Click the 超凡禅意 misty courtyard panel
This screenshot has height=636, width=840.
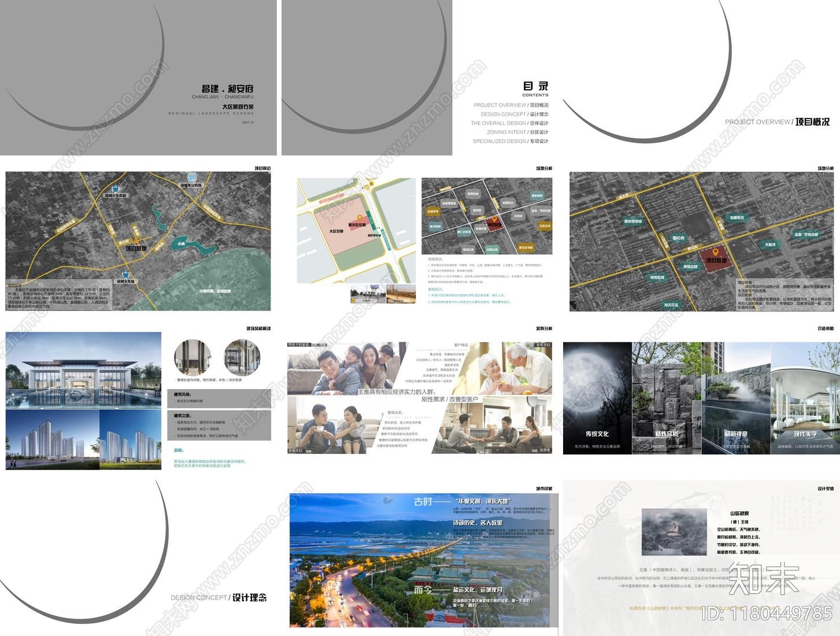point(736,398)
